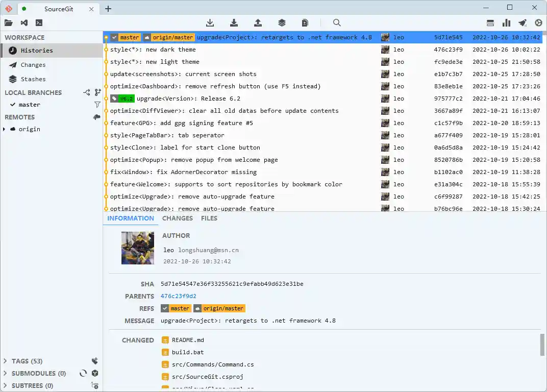Open repository in Visual Studio Code
This screenshot has height=392, width=547.
click(24, 22)
